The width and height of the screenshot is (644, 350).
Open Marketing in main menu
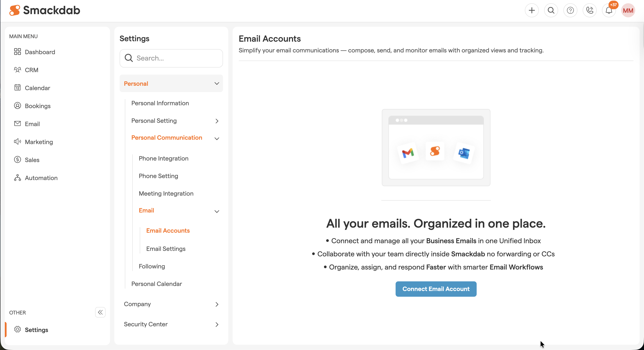pyautogui.click(x=39, y=142)
